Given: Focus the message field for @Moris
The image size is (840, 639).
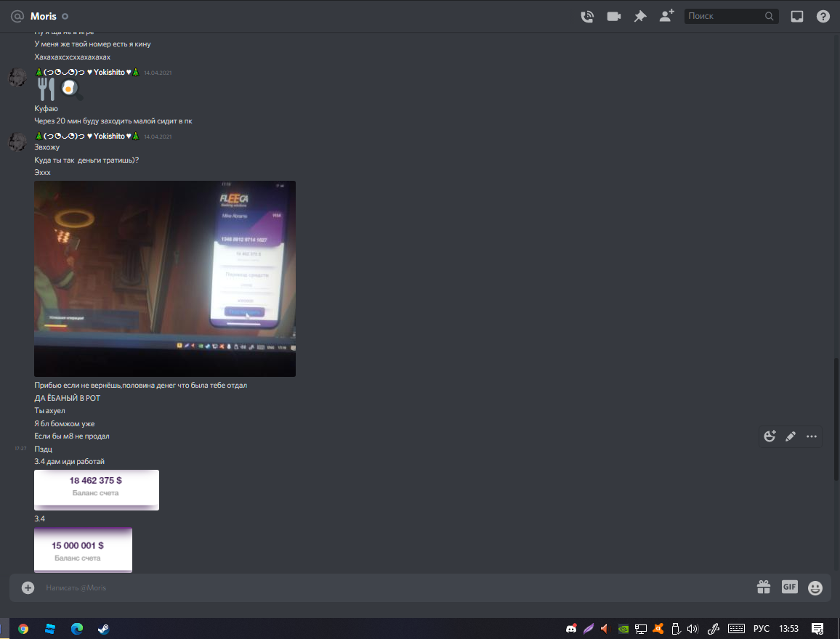Looking at the screenshot, I should coord(363,587).
